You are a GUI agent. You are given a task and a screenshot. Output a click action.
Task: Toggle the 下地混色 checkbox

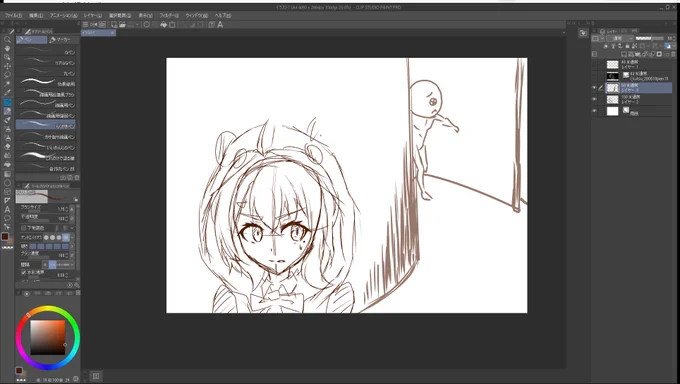[x=23, y=228]
